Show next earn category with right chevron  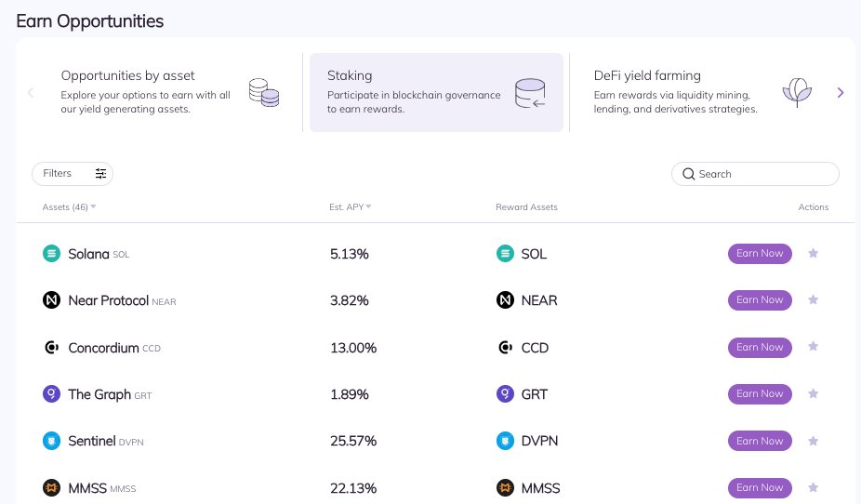point(841,92)
